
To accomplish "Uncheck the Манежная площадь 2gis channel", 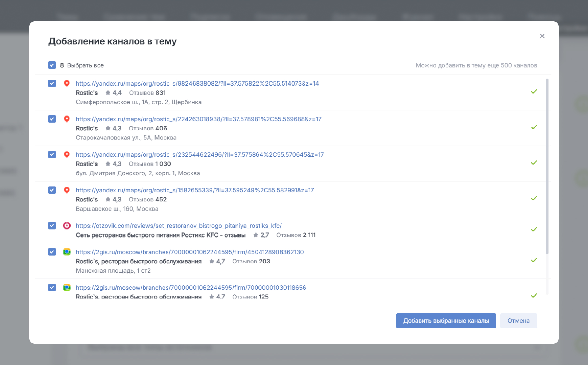I will click(52, 252).
